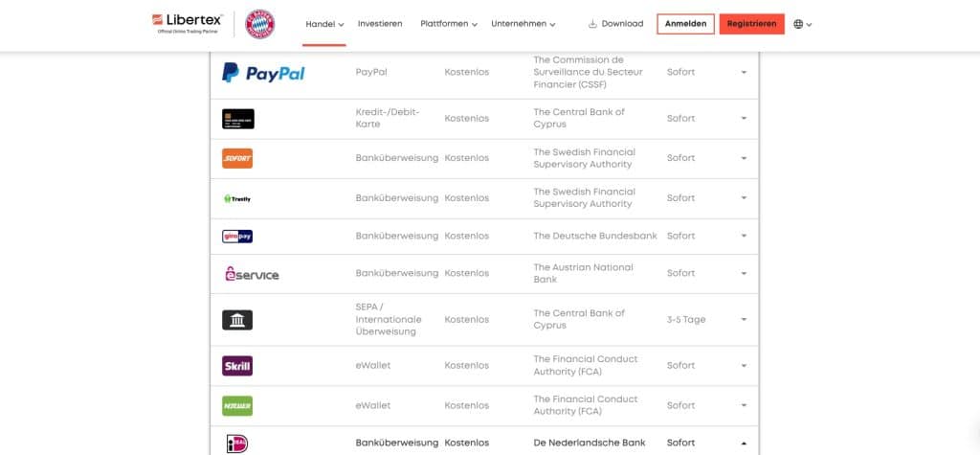Click the orange Sofort payment logo

click(x=237, y=158)
